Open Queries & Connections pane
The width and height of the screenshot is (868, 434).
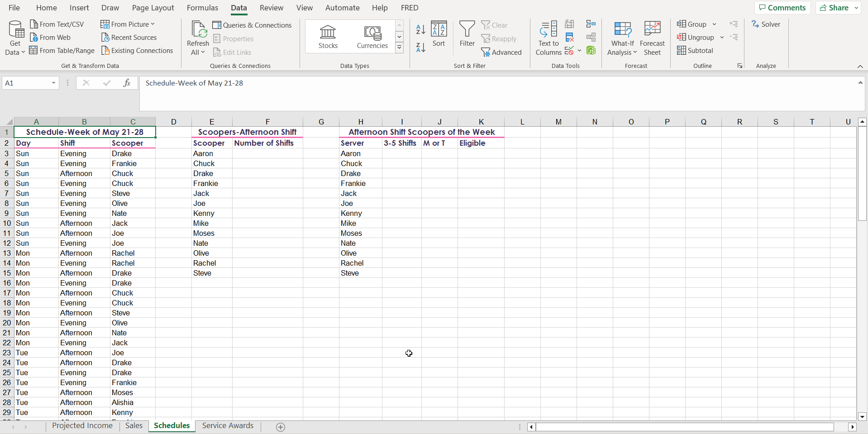pos(252,25)
